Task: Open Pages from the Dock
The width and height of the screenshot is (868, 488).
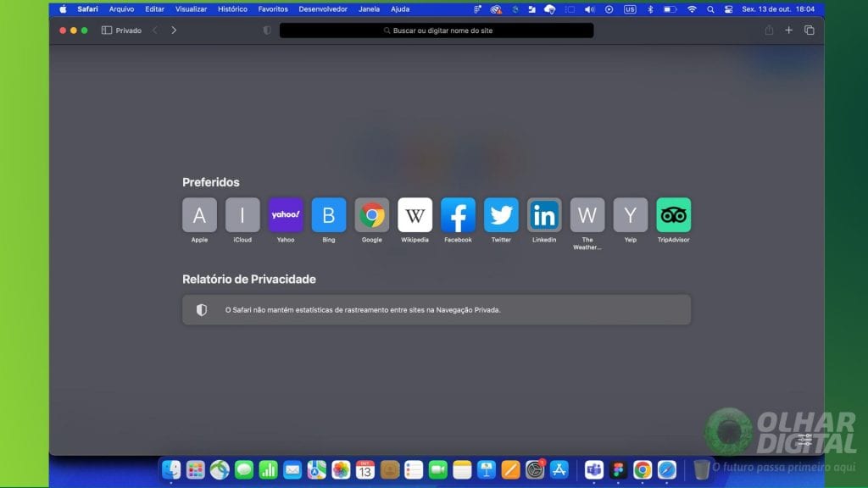Action: click(510, 469)
